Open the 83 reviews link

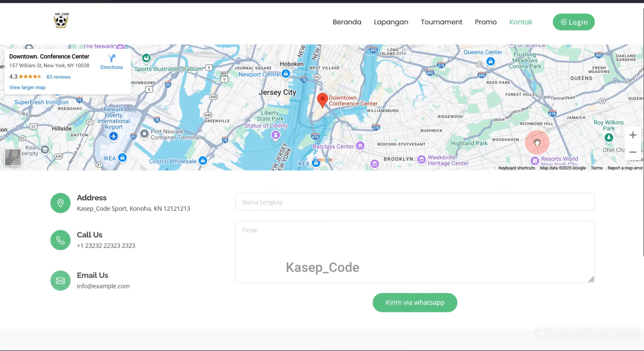pyautogui.click(x=58, y=77)
